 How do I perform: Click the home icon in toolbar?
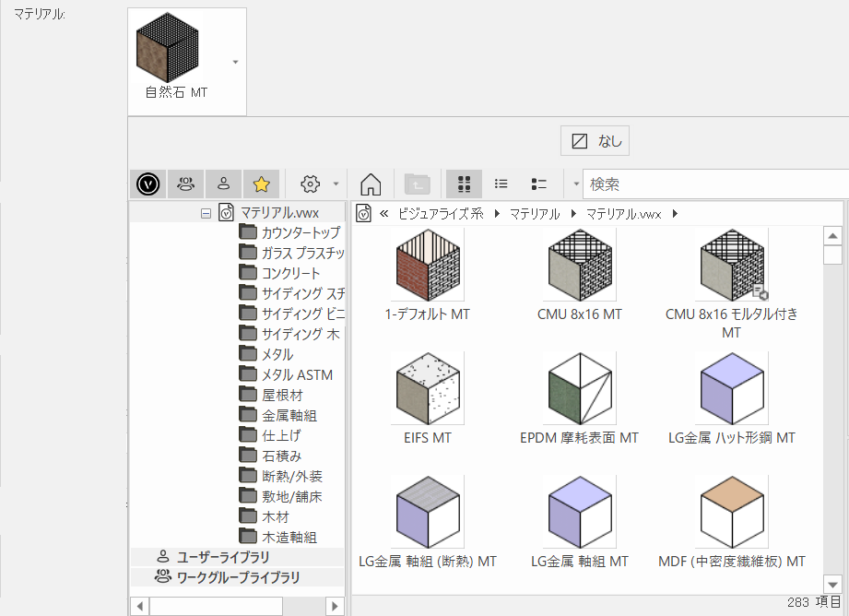371,184
